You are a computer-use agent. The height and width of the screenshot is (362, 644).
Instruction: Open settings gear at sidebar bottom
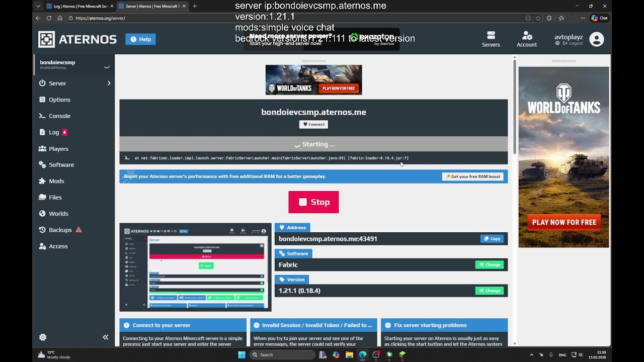point(43,337)
